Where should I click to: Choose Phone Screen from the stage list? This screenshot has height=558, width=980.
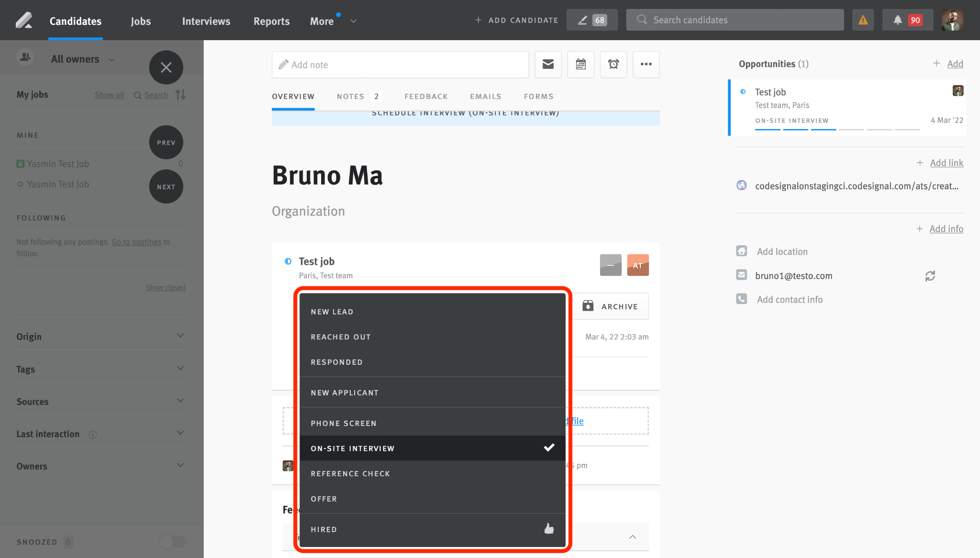tap(432, 423)
